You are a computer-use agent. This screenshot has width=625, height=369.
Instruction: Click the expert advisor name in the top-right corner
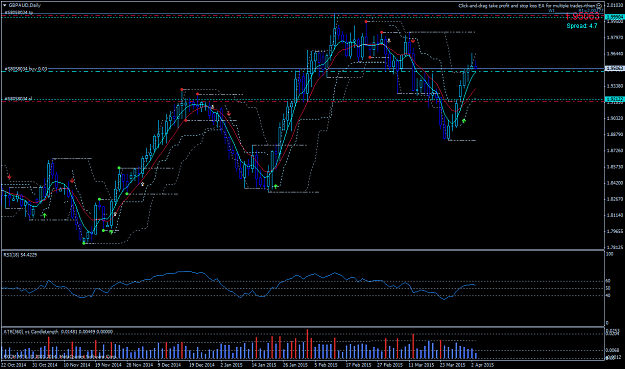(x=527, y=6)
